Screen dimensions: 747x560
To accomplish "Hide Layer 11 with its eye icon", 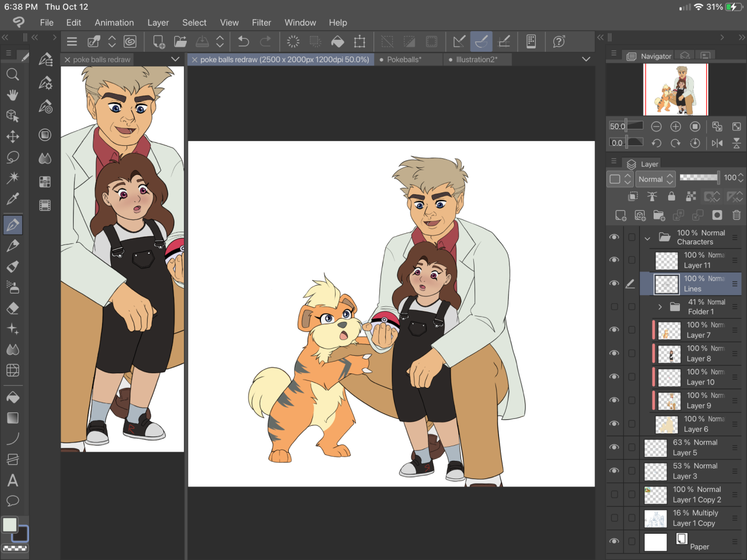I will [x=614, y=260].
